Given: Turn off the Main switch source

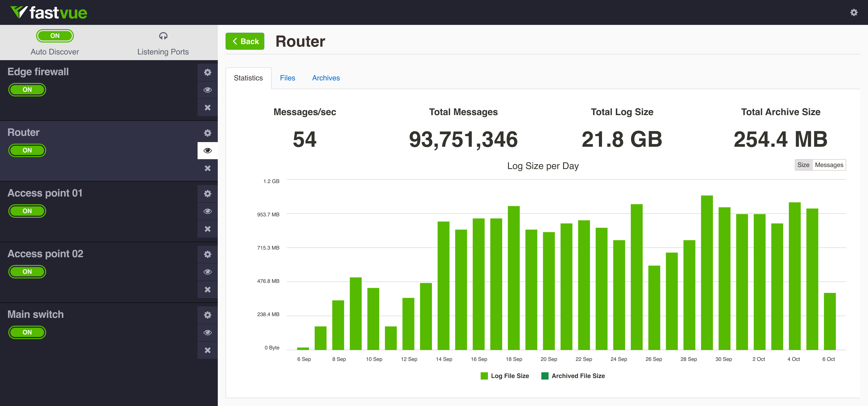Looking at the screenshot, I should (x=27, y=332).
